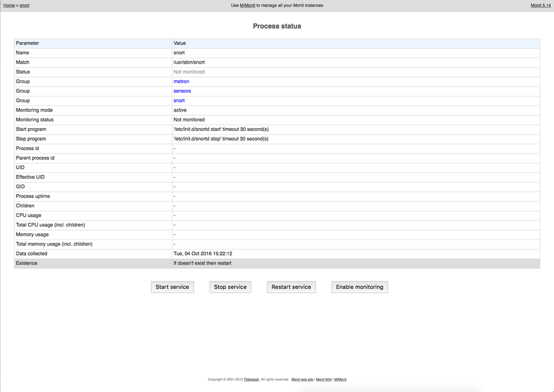Click the M/Monit footer link
Viewport: 554px width, 392px height.
339,379
